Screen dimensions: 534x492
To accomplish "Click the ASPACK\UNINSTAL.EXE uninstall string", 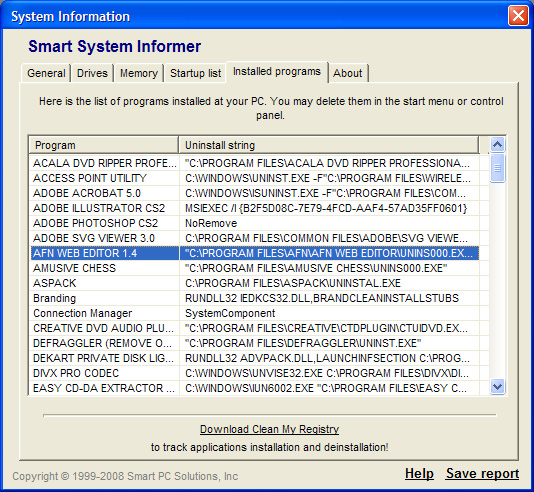I will click(x=329, y=283).
